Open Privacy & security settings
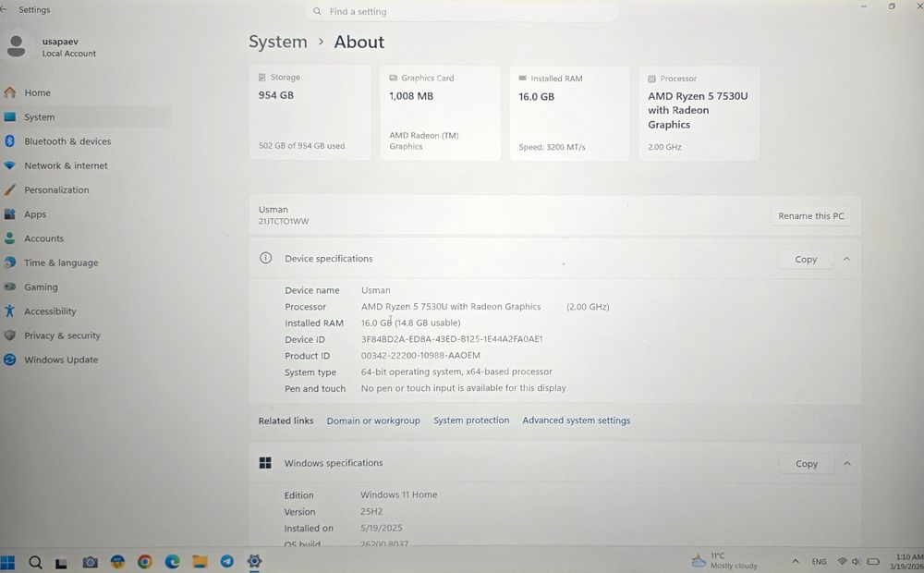The width and height of the screenshot is (924, 573). pyautogui.click(x=86, y=335)
